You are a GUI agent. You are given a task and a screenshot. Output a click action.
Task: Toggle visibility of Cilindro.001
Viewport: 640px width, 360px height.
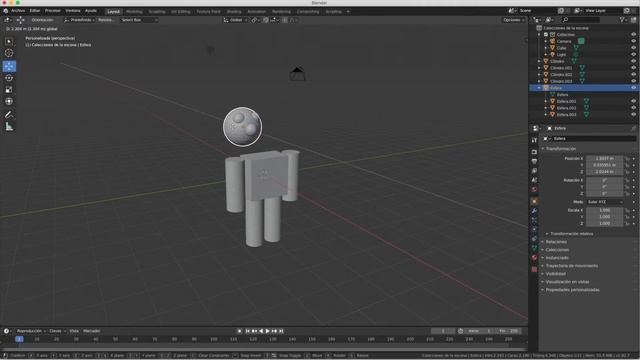click(x=633, y=68)
